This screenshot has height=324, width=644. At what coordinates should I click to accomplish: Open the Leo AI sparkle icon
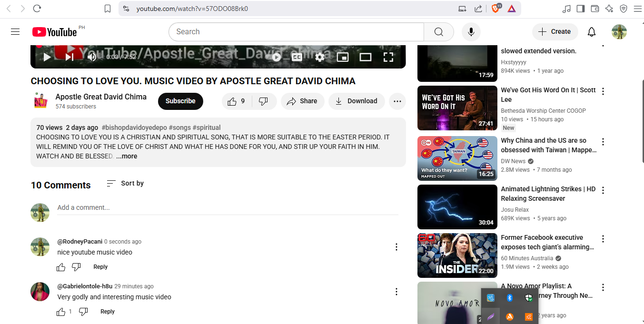609,9
